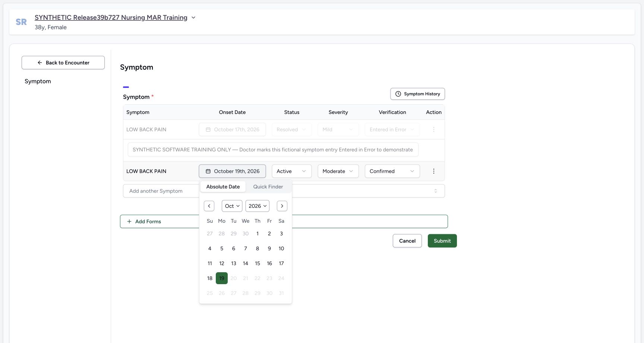Select October 7 in calendar
The width and height of the screenshot is (644, 343).
246,248
